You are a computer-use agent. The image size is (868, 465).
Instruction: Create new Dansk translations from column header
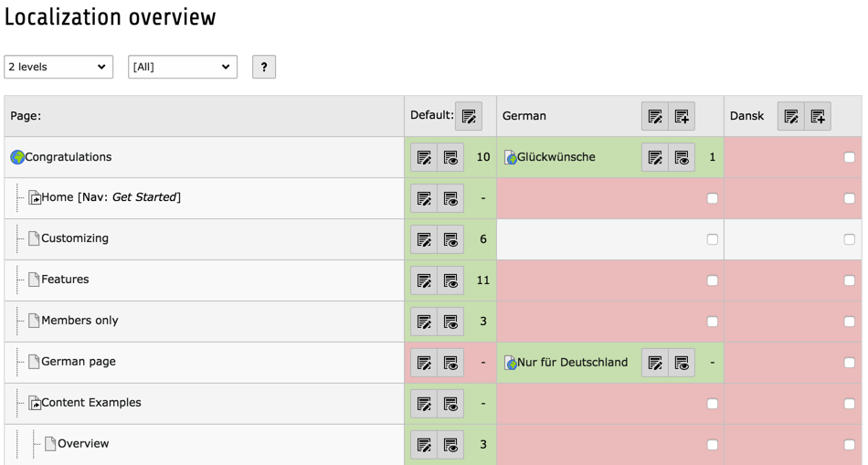tap(818, 116)
